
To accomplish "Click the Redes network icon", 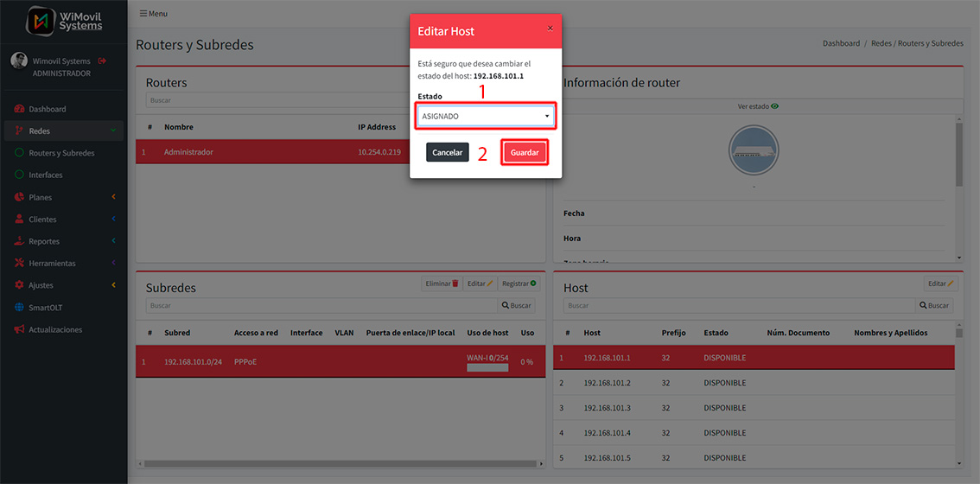I will pos(19,131).
